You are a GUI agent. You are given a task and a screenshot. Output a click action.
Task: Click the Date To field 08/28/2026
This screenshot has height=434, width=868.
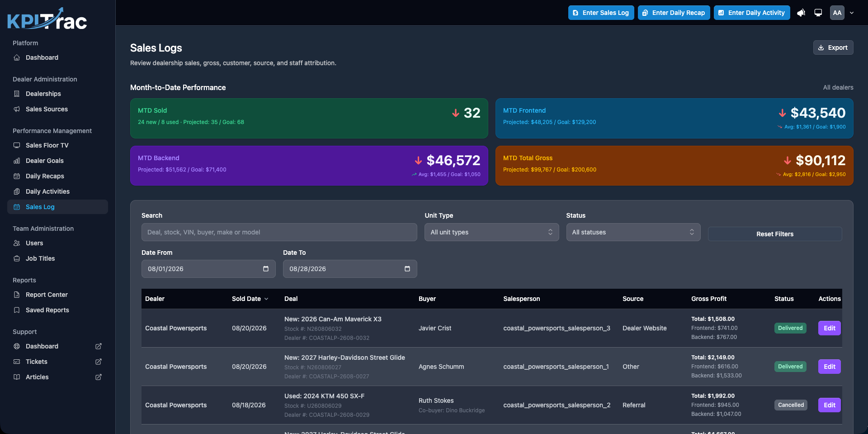(350, 269)
